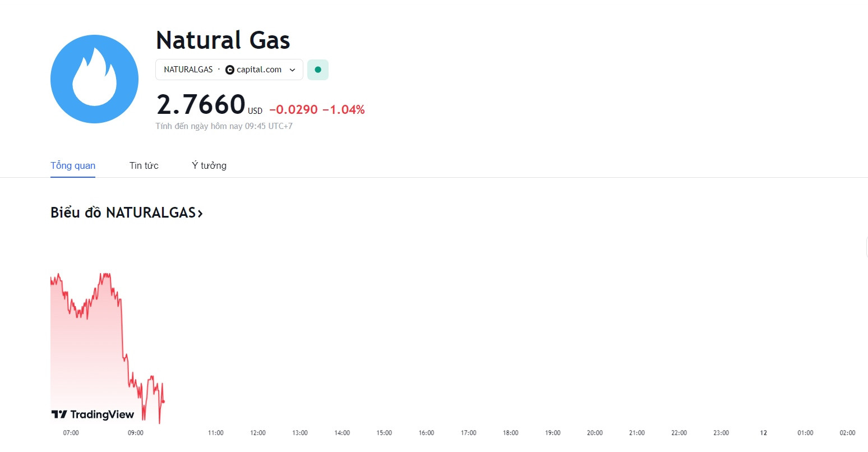
Task: Click the −0.0290 price change value
Action: coord(293,109)
